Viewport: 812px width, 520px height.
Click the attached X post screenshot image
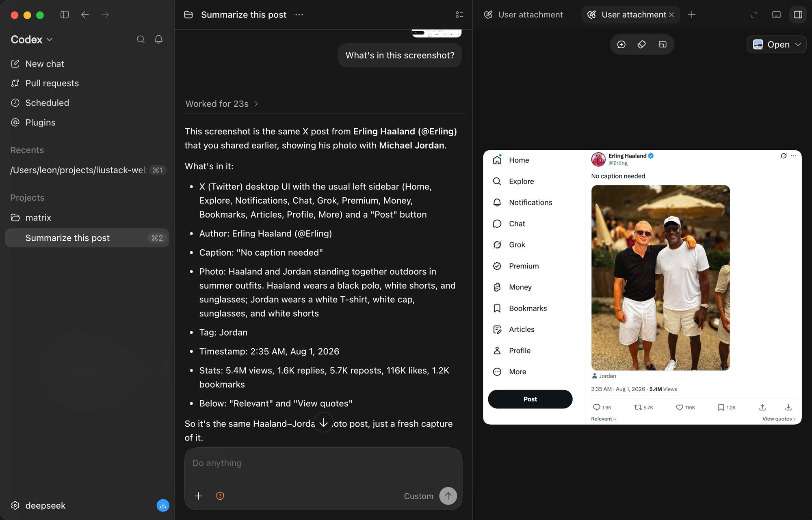(642, 287)
